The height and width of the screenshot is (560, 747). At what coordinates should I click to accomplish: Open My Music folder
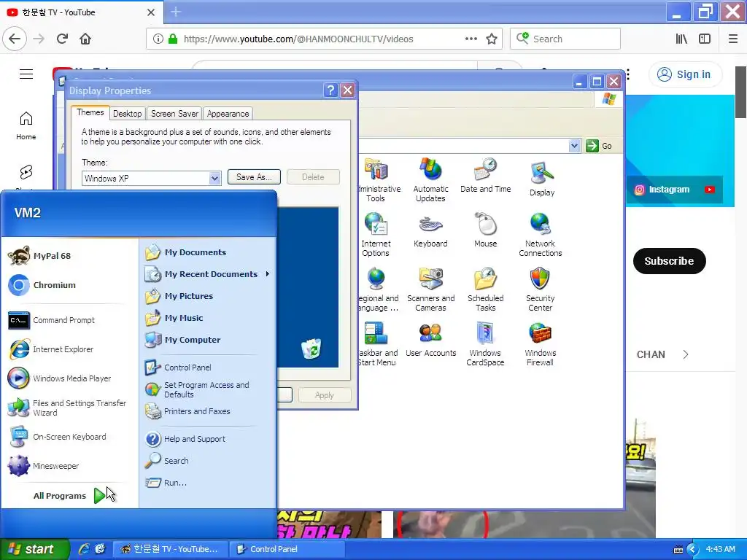click(174, 318)
